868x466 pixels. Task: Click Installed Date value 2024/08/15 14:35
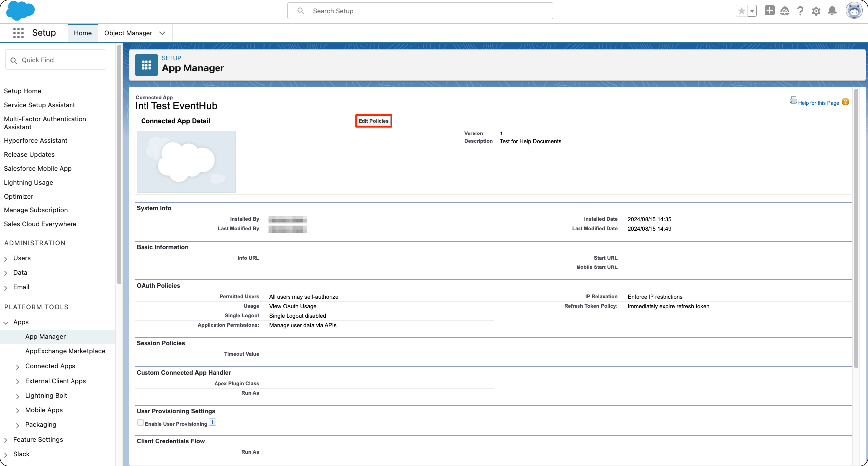650,219
